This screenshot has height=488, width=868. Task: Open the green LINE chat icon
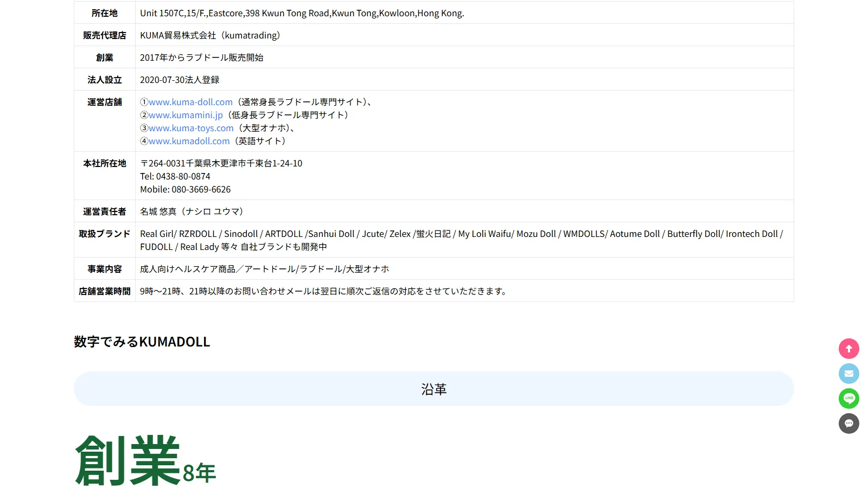(x=849, y=399)
